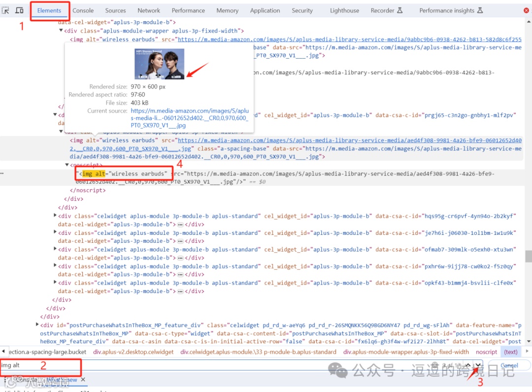The width and height of the screenshot is (532, 392).
Task: Activate the inspect element picker icon
Action: coord(5,10)
